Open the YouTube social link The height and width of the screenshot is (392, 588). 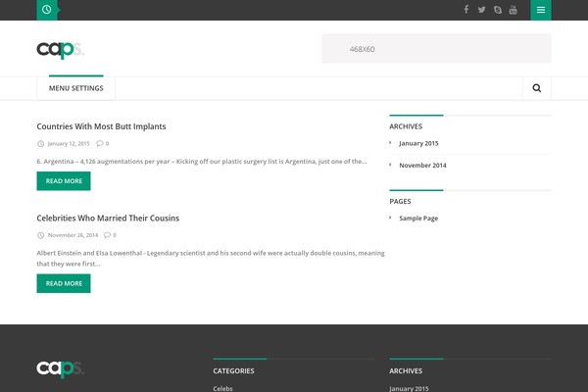coord(513,10)
